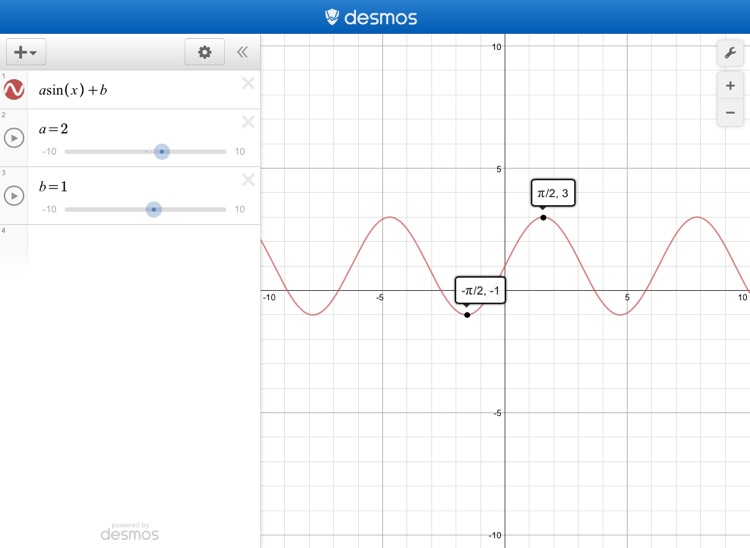Play animation for slider b

click(14, 196)
